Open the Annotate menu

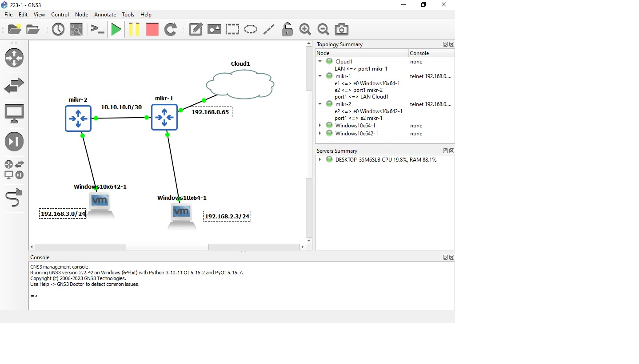click(x=105, y=15)
